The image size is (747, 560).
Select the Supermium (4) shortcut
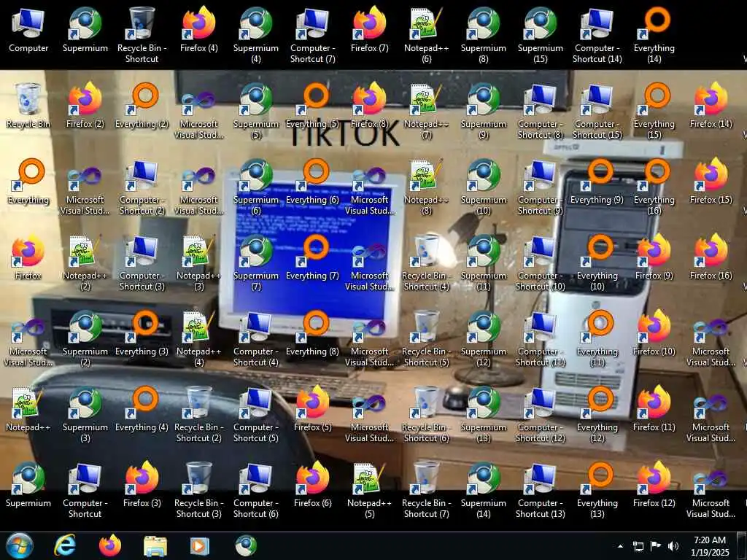tap(256, 36)
